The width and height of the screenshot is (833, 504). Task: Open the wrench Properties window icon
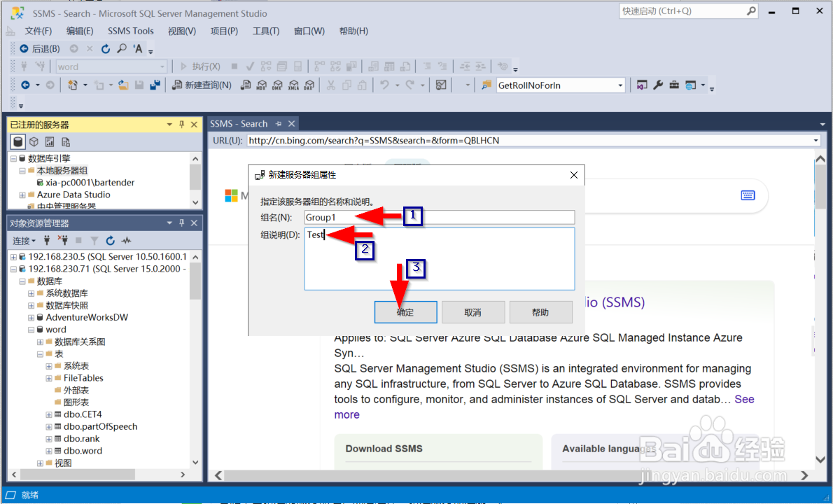[x=658, y=85]
